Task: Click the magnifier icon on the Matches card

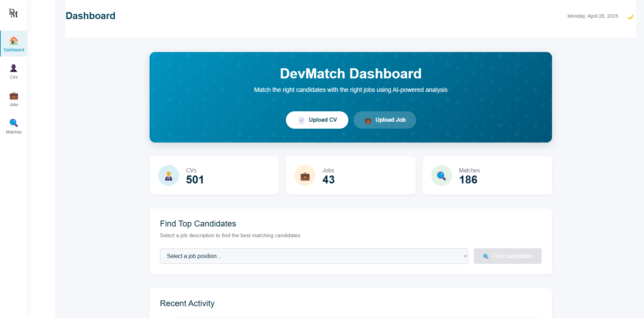Action: pos(441,175)
